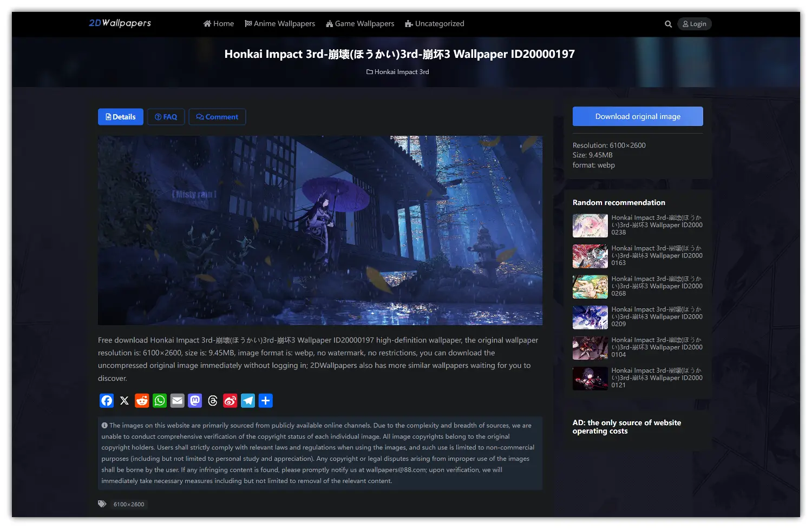Switch to the Comment tab
This screenshot has height=529, width=812.
[217, 117]
